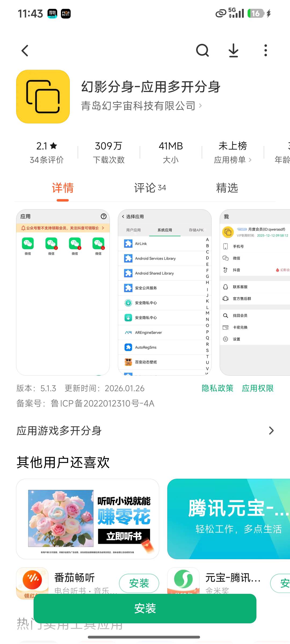Tap app title 幻影分身-应用多开分身
The height and width of the screenshot is (644, 290).
(151, 87)
